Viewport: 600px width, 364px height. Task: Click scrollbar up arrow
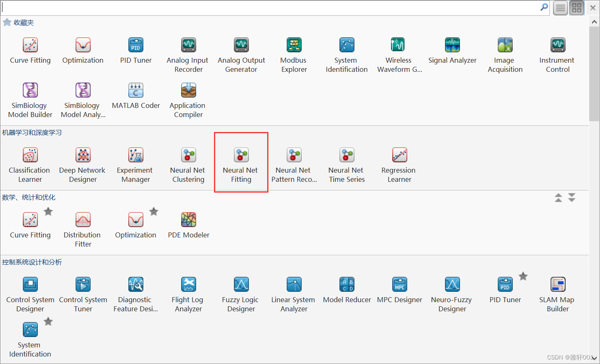coord(594,22)
